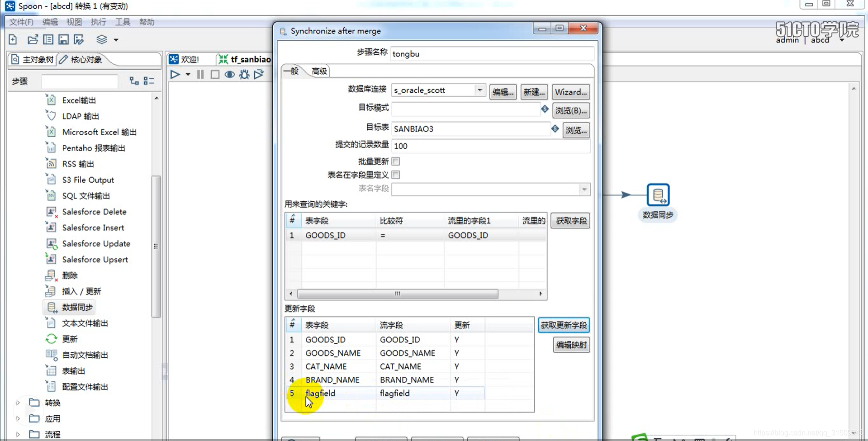The width and height of the screenshot is (868, 441).
Task: Click the 获取更新字段 button
Action: tap(564, 325)
